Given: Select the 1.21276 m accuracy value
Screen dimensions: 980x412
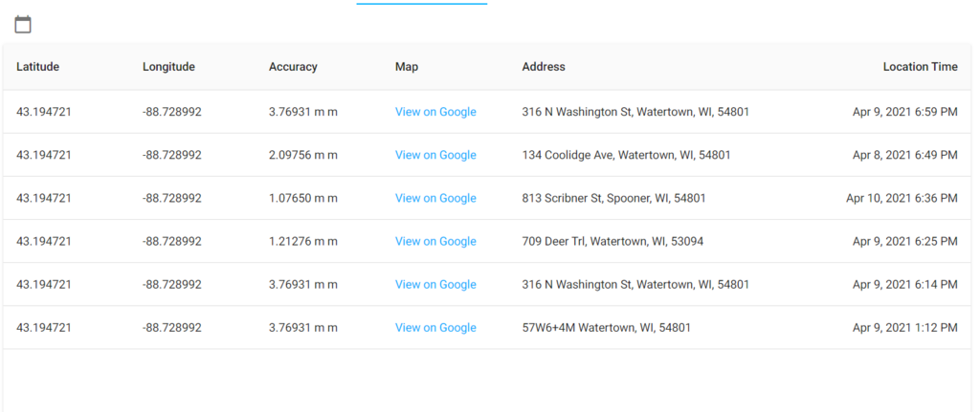Looking at the screenshot, I should 303,241.
